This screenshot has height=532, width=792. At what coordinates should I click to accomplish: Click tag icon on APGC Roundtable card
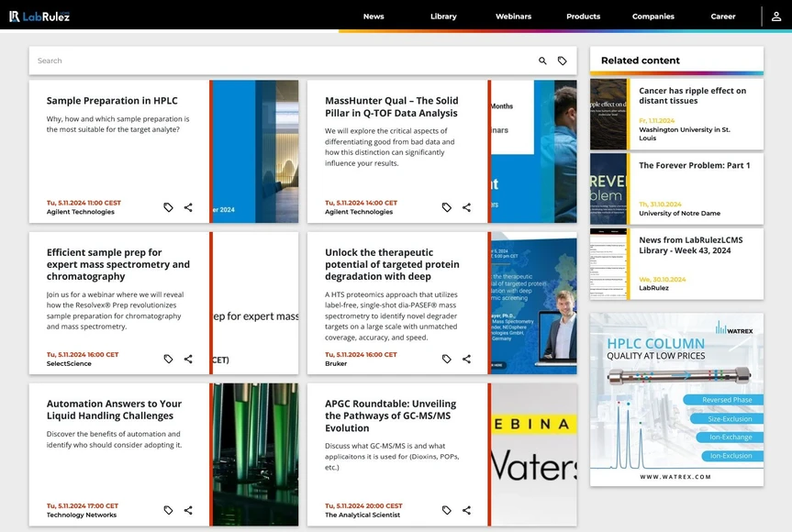pos(447,510)
